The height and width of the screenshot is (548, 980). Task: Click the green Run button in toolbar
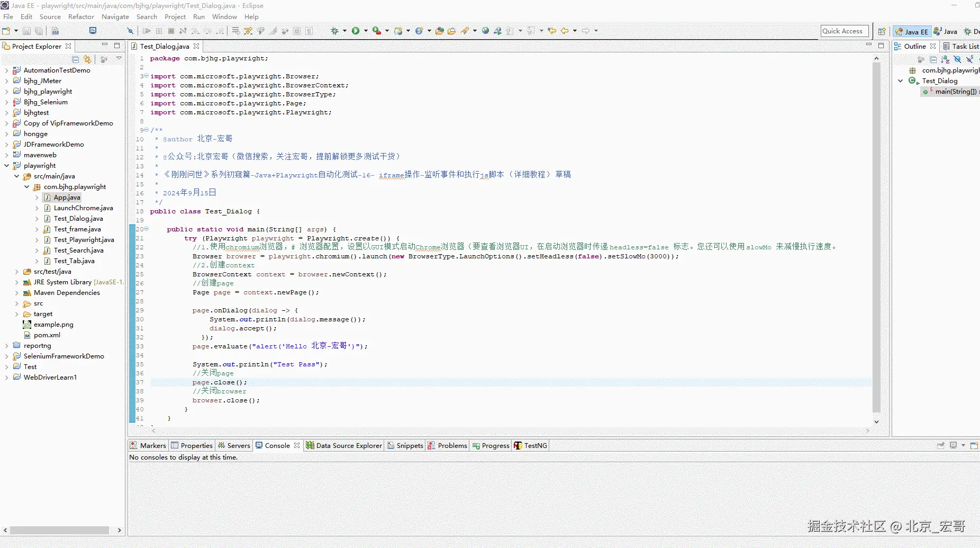click(356, 31)
